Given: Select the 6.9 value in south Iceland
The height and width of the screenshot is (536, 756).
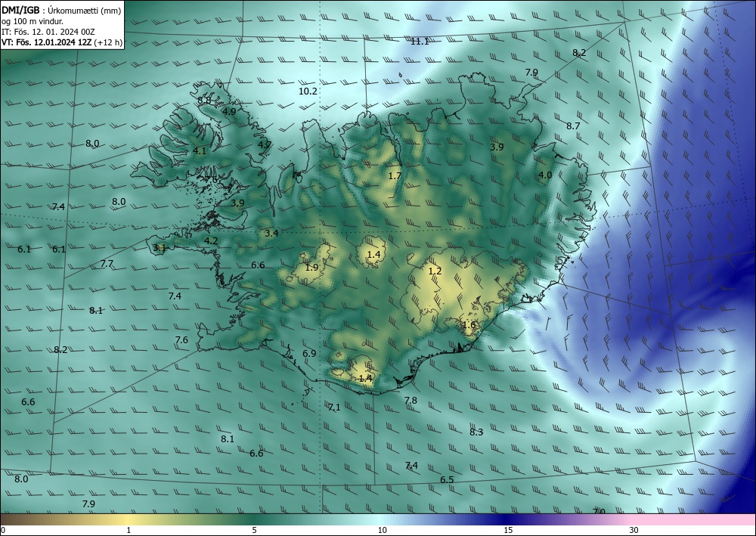Looking at the screenshot, I should 309,353.
